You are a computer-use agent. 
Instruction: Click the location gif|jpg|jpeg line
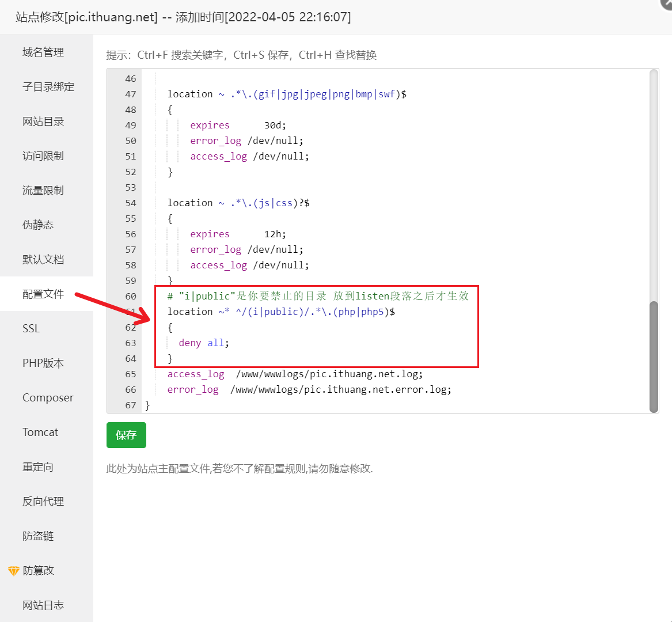click(x=287, y=94)
